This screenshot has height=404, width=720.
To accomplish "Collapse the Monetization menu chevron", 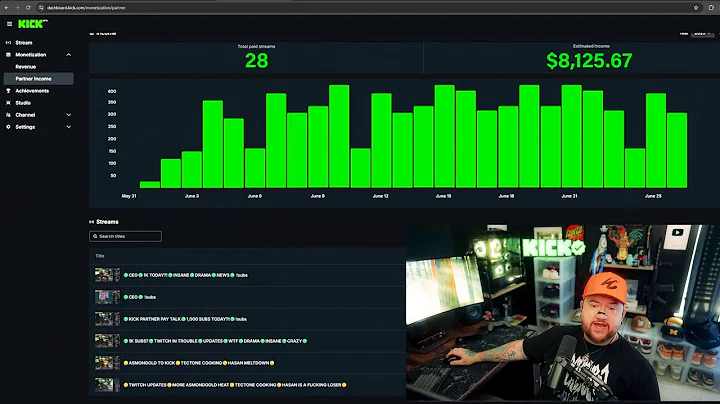I will [x=68, y=55].
